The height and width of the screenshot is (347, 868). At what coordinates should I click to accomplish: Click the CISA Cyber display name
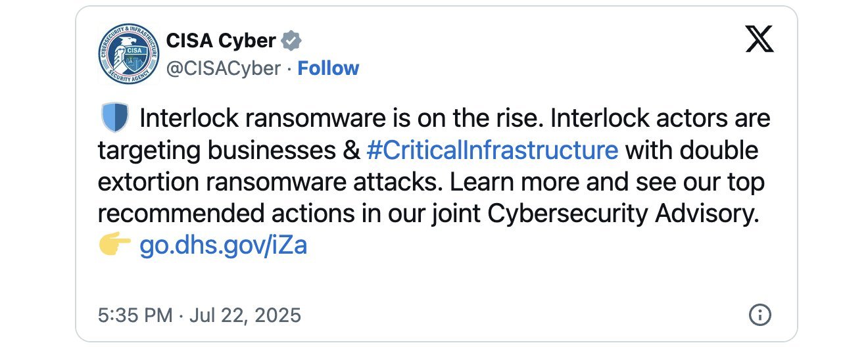coord(221,41)
